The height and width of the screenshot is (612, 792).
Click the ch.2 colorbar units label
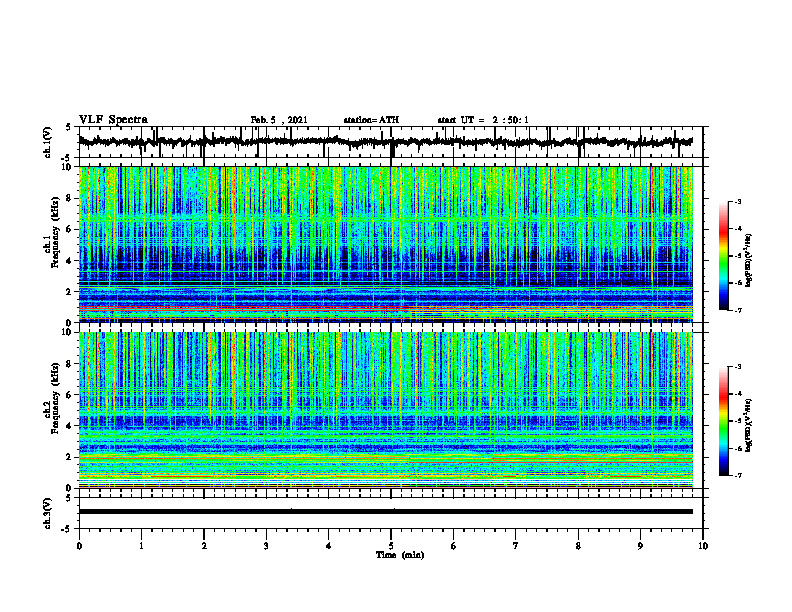[x=749, y=426]
